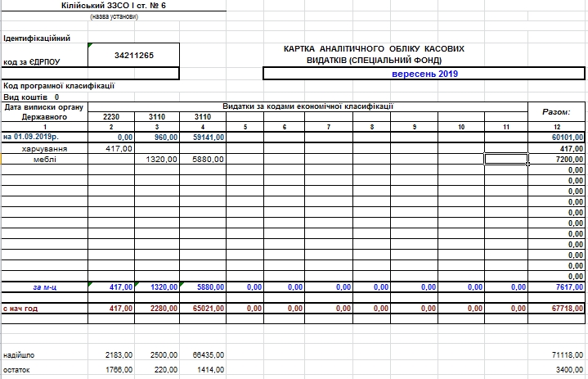
Task: Click the остаток value 1766,00
Action: point(119,370)
